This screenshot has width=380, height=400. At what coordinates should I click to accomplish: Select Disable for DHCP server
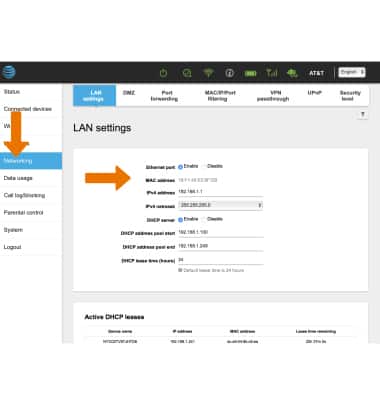tap(204, 219)
